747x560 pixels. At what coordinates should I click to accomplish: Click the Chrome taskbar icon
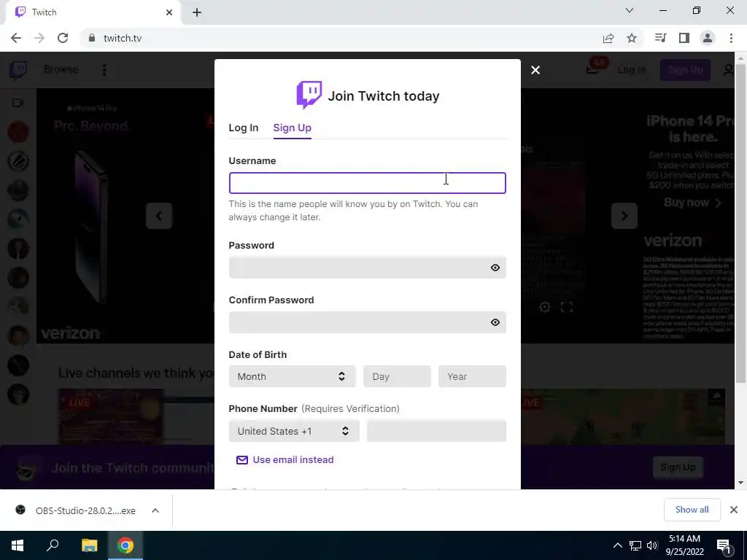click(x=125, y=545)
